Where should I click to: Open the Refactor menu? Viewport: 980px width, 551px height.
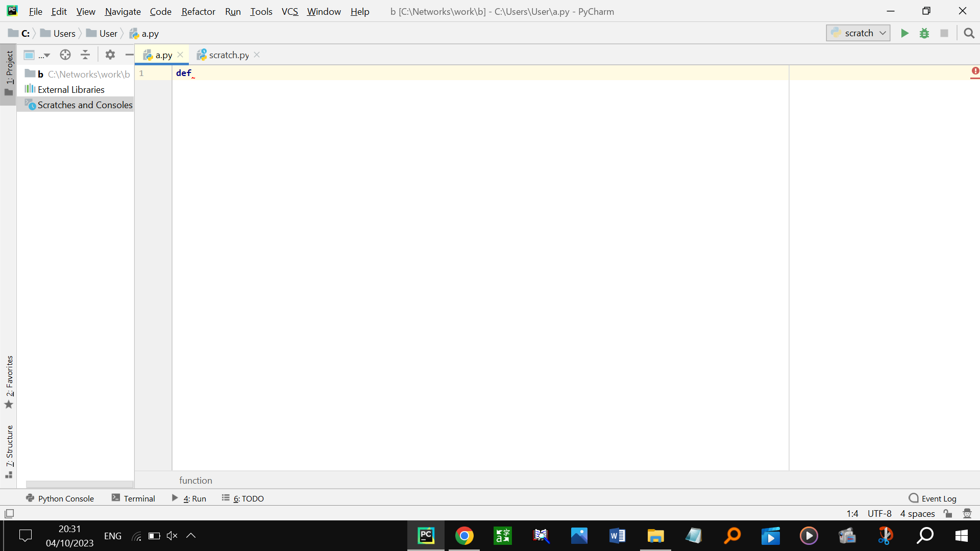[198, 11]
